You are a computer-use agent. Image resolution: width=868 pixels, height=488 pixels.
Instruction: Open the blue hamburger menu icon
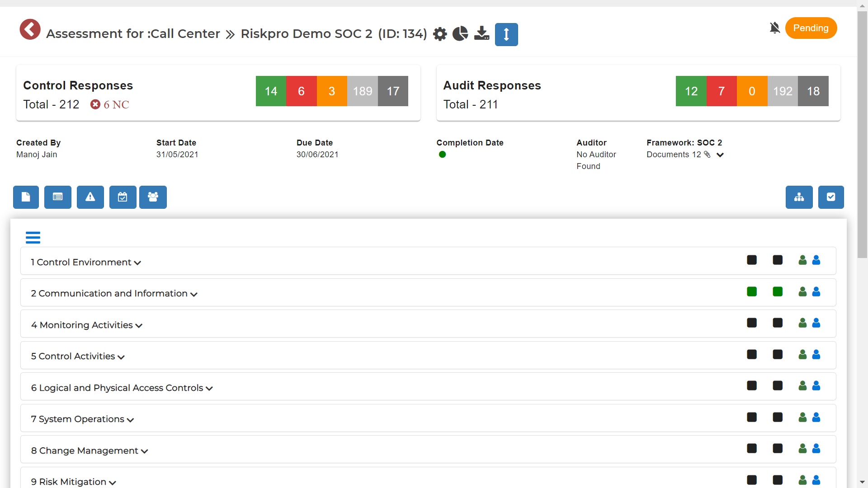click(x=33, y=237)
